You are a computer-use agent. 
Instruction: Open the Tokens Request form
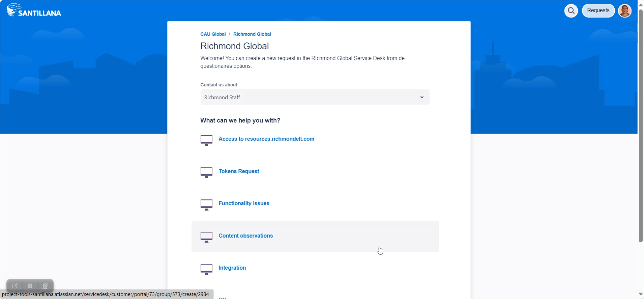(239, 171)
